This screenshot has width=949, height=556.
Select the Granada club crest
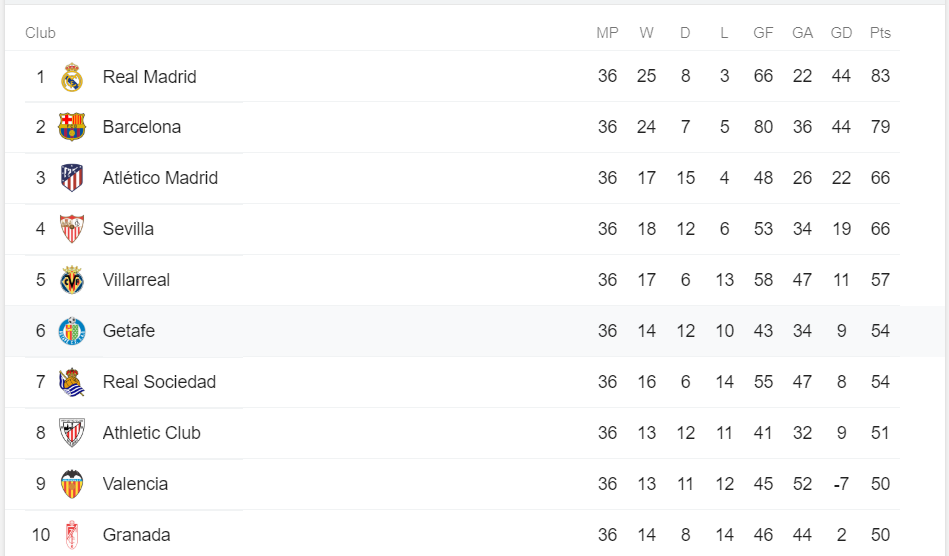coord(71,535)
